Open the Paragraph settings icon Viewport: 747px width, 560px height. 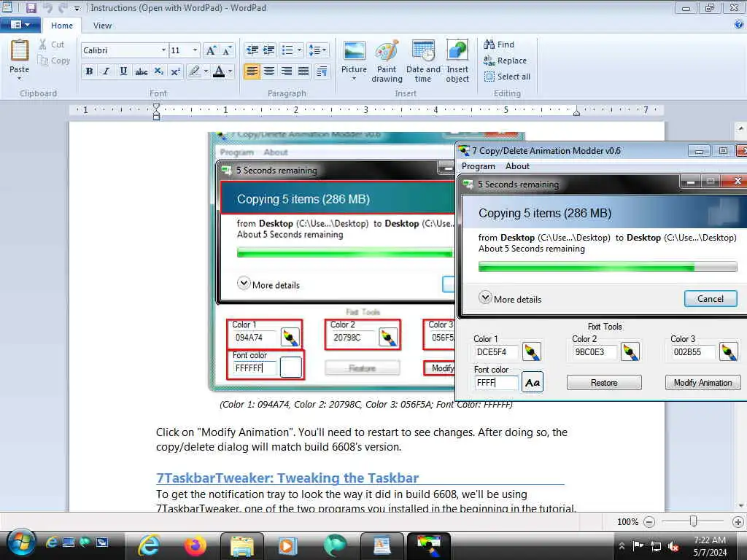tap(322, 71)
